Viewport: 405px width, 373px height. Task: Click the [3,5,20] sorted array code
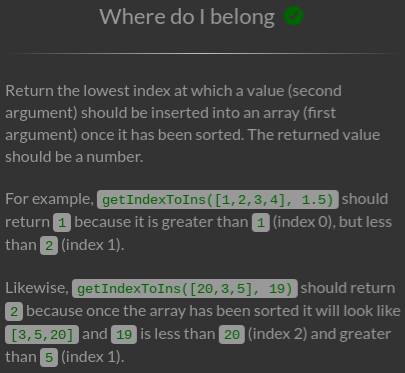[42, 335]
